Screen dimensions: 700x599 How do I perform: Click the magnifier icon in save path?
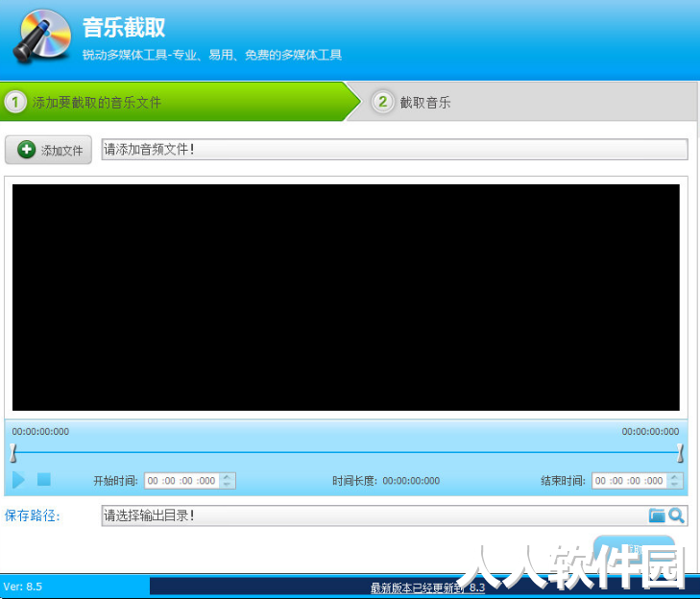676,515
